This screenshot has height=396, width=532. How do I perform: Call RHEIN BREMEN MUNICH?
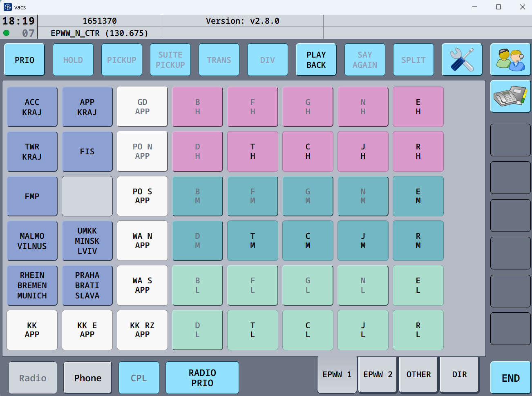click(x=32, y=285)
